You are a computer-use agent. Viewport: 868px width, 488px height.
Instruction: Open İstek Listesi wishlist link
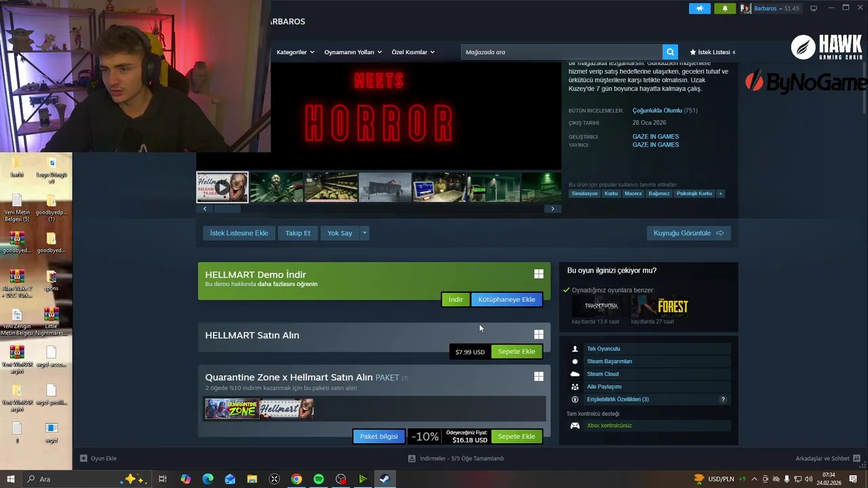tap(712, 52)
